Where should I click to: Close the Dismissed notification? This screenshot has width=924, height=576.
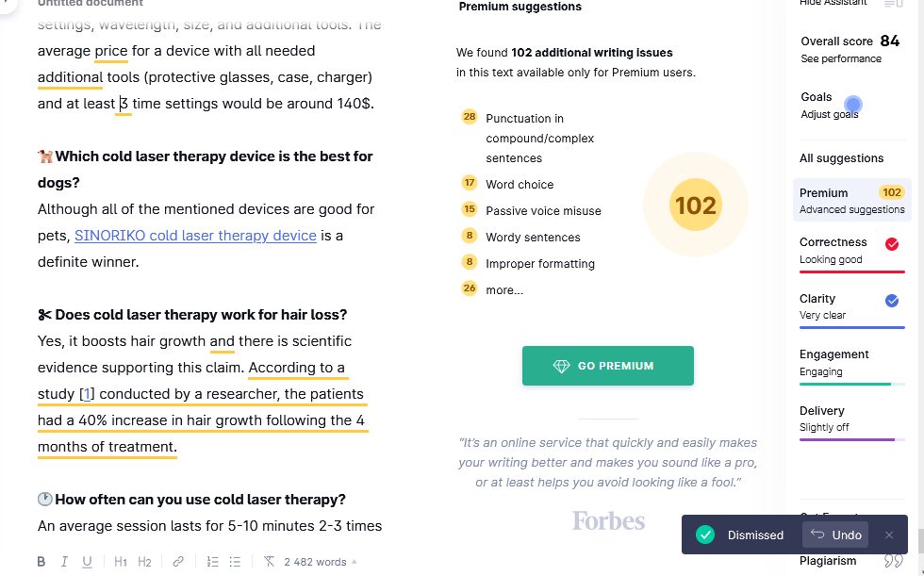[x=888, y=535]
